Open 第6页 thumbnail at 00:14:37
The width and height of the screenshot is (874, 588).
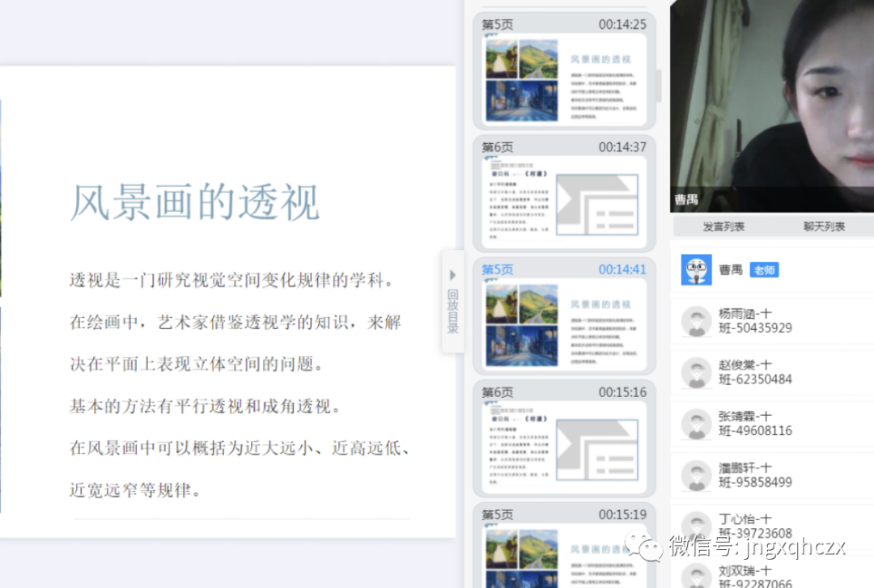[x=564, y=193]
